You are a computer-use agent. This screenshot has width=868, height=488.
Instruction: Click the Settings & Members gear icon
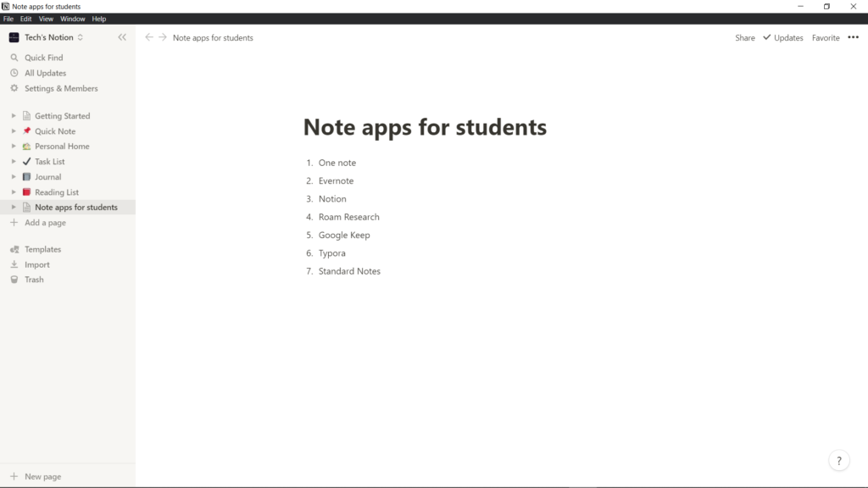[14, 88]
